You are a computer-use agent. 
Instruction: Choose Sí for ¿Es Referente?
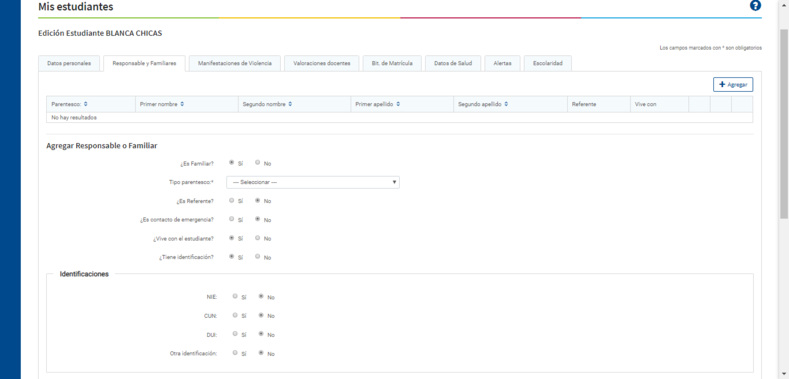pos(231,200)
